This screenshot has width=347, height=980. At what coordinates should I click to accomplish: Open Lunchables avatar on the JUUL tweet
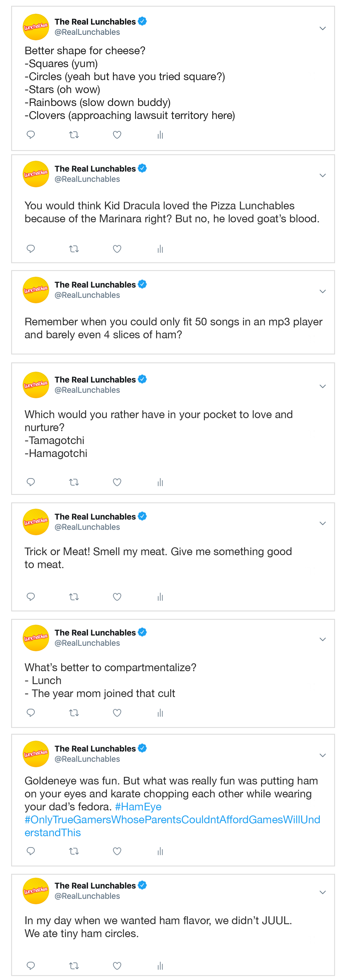[36, 891]
